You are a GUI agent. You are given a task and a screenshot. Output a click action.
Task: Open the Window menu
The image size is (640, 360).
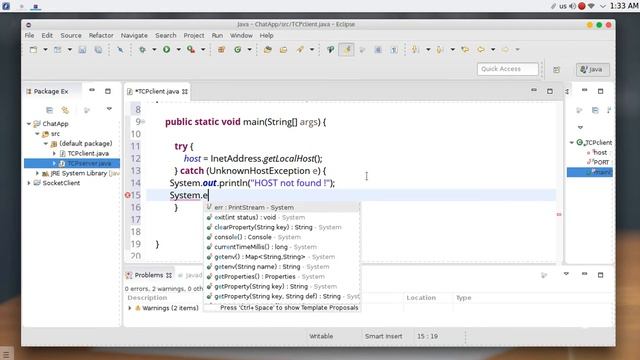pyautogui.click(x=241, y=36)
